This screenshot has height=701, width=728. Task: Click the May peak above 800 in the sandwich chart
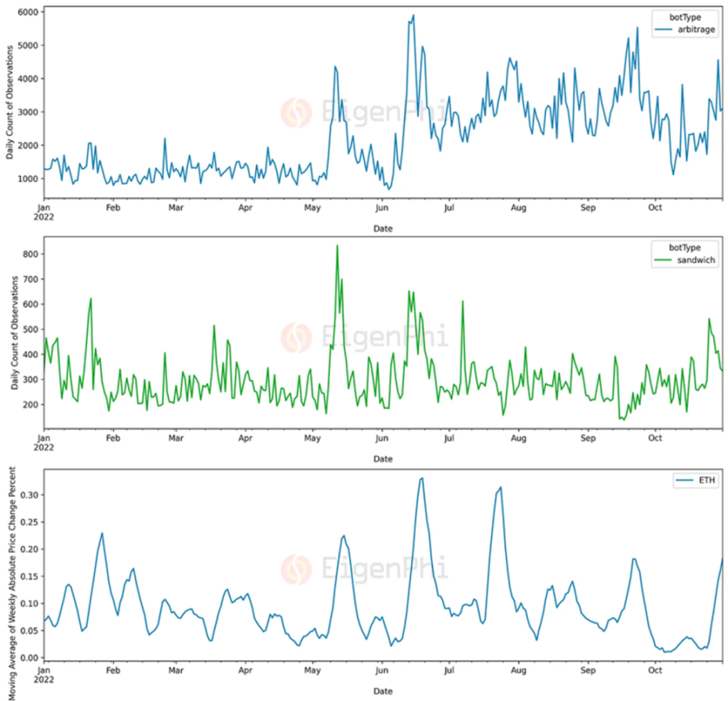[x=337, y=246]
